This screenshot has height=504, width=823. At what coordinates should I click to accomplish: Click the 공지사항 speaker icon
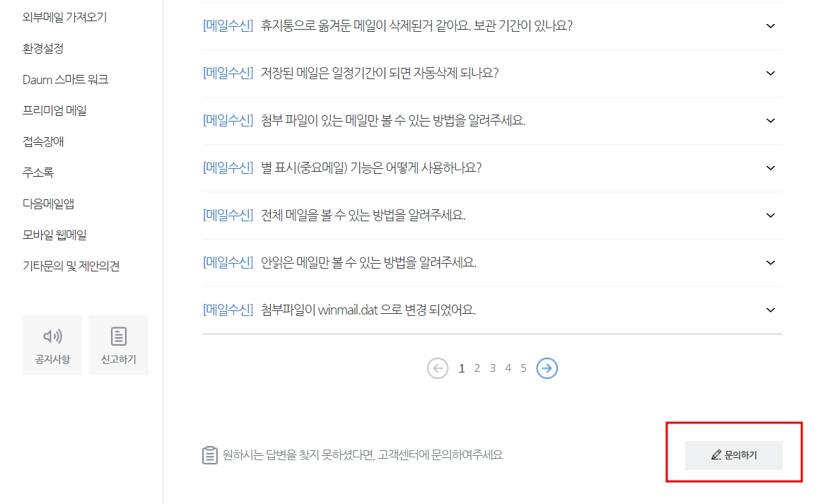[x=52, y=336]
